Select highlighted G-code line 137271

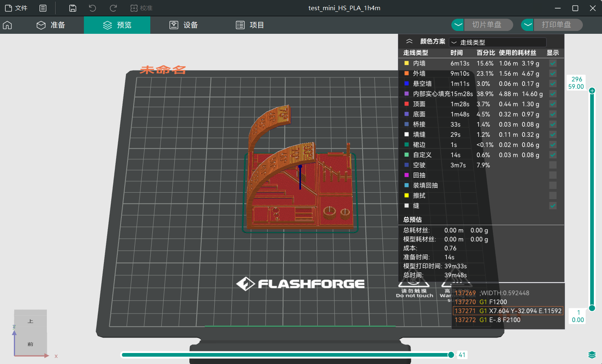[x=508, y=311]
